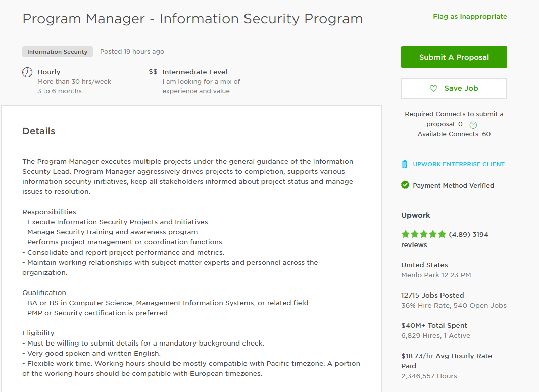Click the $$ icon next to Intermediate Level
This screenshot has height=392, width=539.
click(153, 72)
